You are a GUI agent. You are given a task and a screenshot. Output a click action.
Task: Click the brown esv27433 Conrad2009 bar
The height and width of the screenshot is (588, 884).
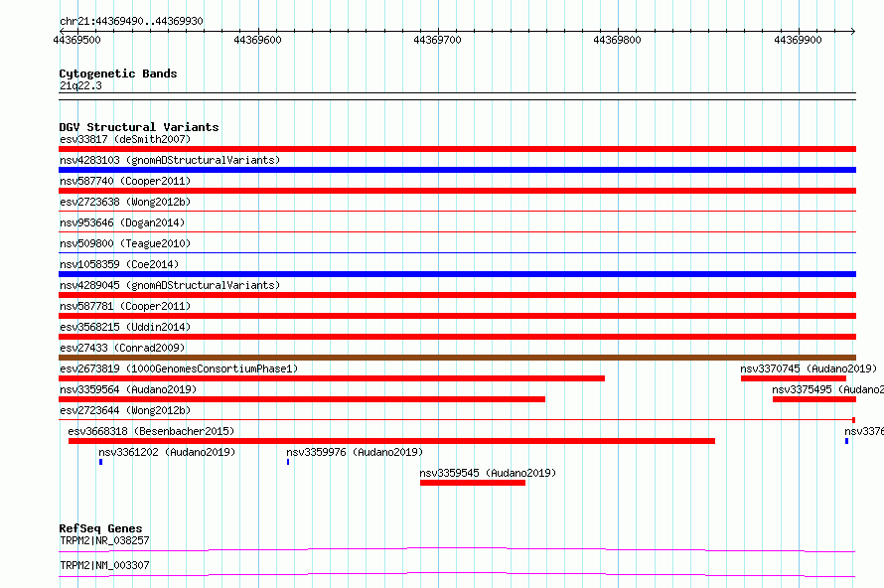pyautogui.click(x=457, y=358)
